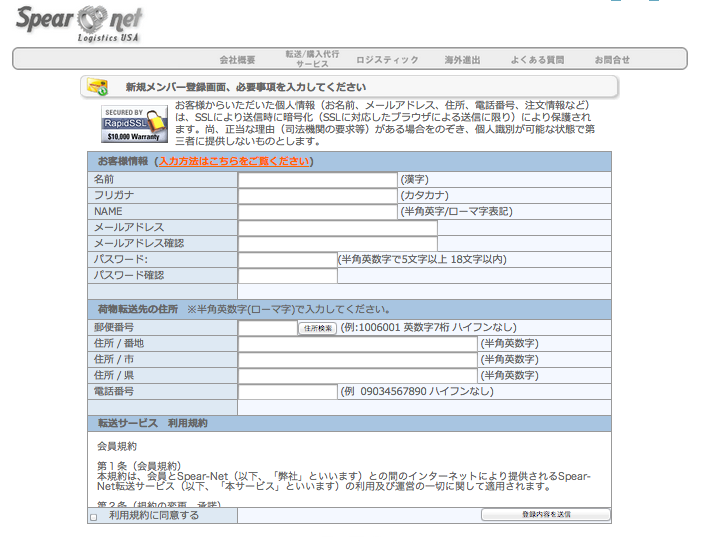Click the 住所 / 番地 input field
This screenshot has height=537, width=719.
pyautogui.click(x=358, y=343)
